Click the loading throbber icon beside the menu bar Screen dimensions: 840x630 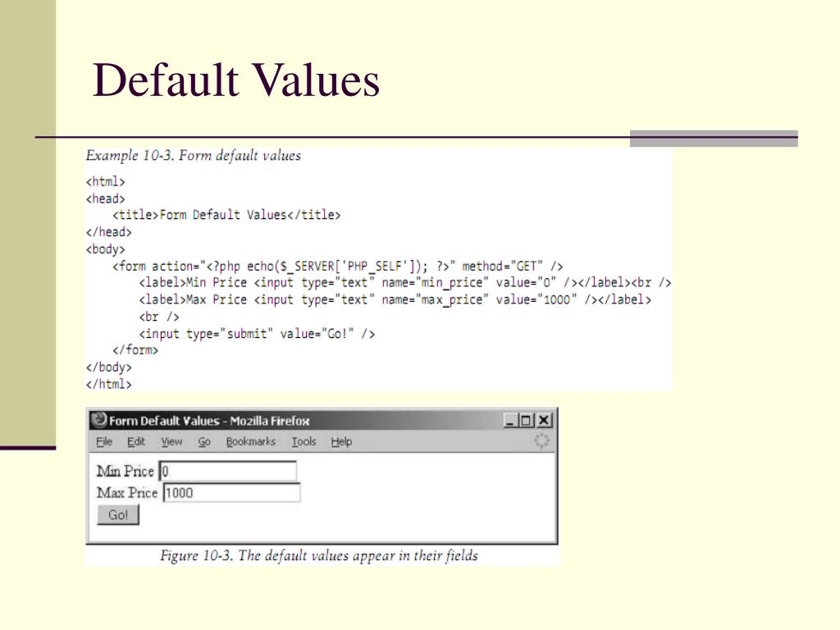click(541, 441)
